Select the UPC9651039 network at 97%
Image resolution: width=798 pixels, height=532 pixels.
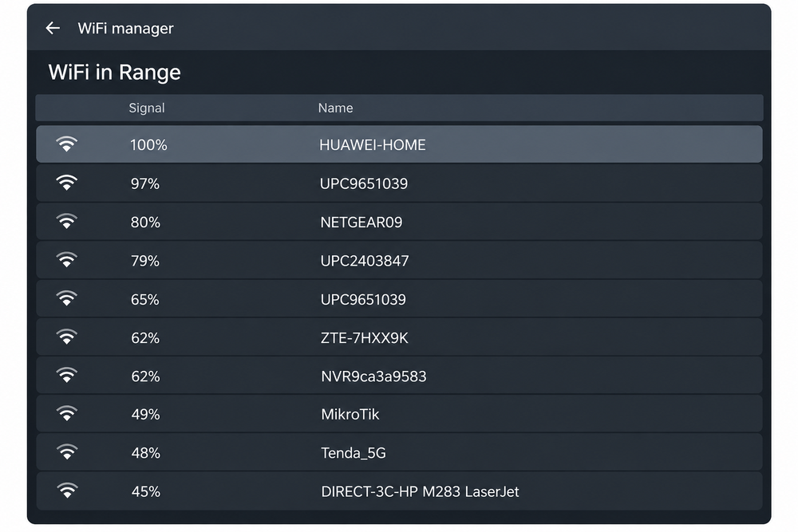coord(399,183)
